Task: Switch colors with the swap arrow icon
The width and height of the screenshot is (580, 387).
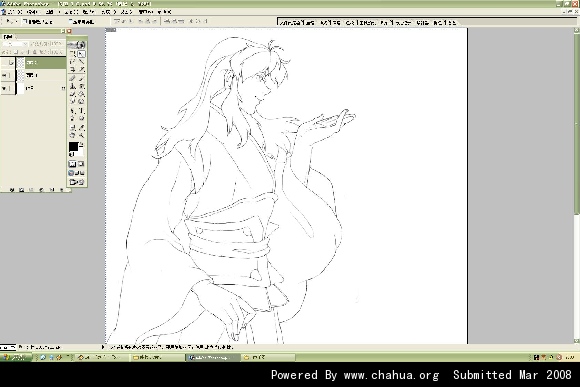Action: coord(82,144)
